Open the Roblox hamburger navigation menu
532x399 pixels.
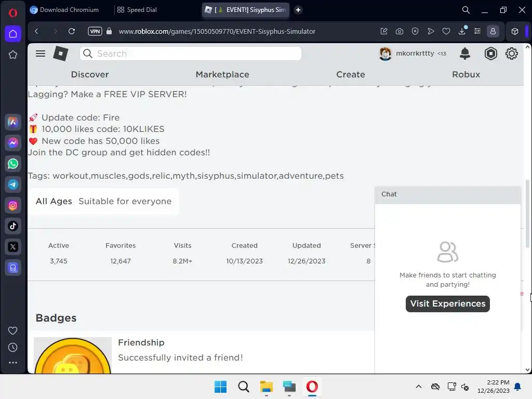41,54
